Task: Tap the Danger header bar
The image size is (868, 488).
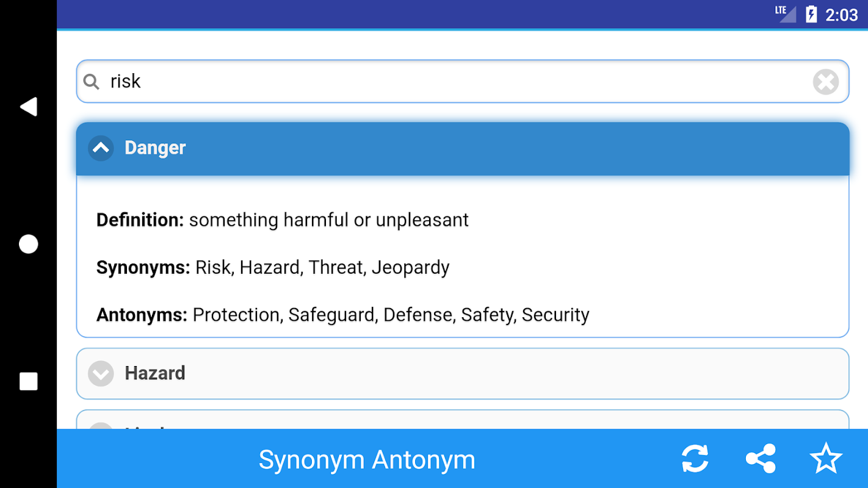Action: point(462,148)
